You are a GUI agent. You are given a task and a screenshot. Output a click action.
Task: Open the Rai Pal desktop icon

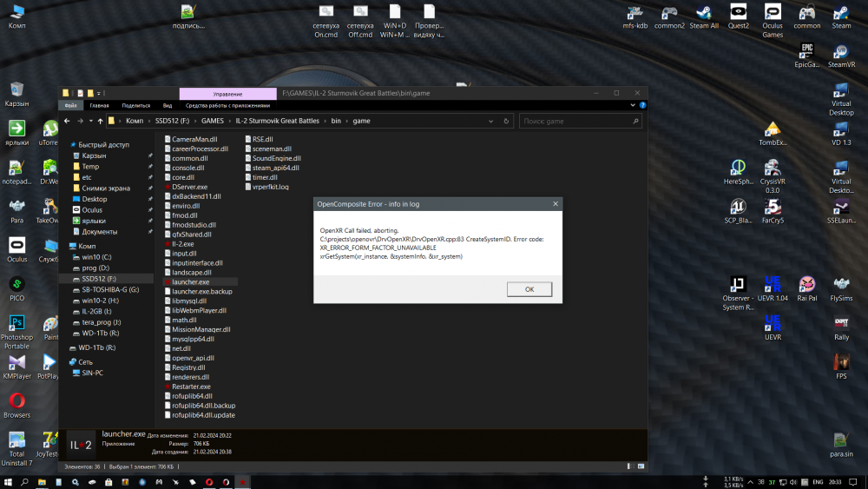pos(806,289)
